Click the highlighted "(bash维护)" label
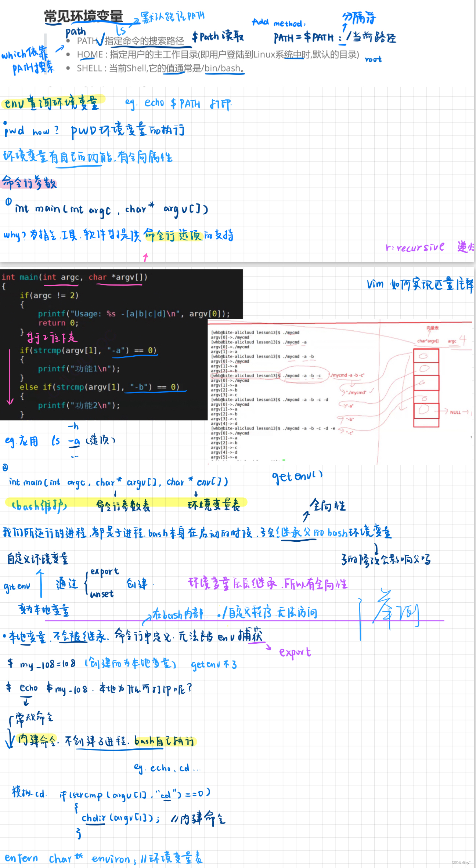This screenshot has height=868, width=476. point(39,506)
